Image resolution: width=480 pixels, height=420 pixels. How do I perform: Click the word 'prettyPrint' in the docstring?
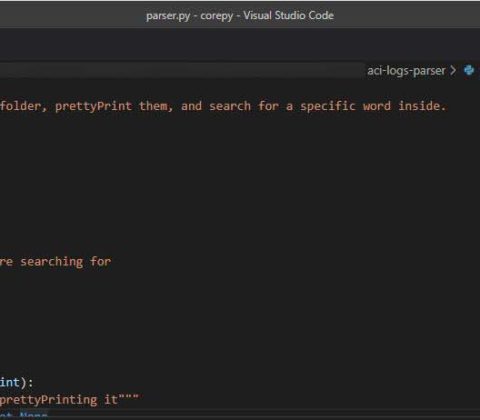click(x=93, y=106)
